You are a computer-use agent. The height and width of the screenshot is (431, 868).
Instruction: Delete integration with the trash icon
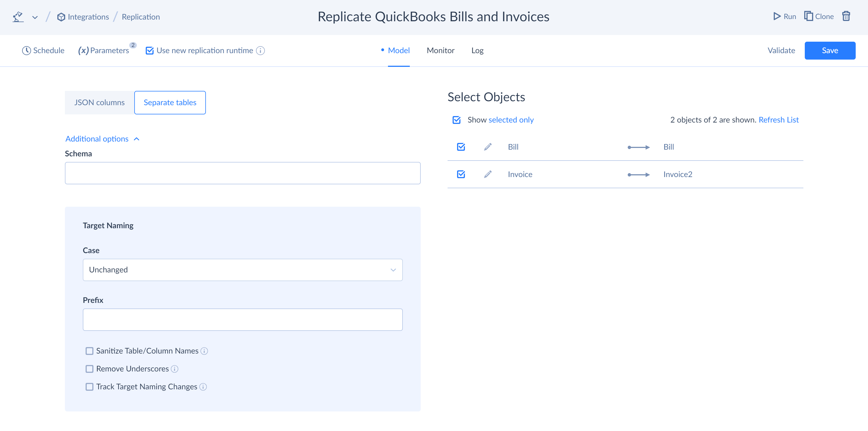tap(846, 16)
